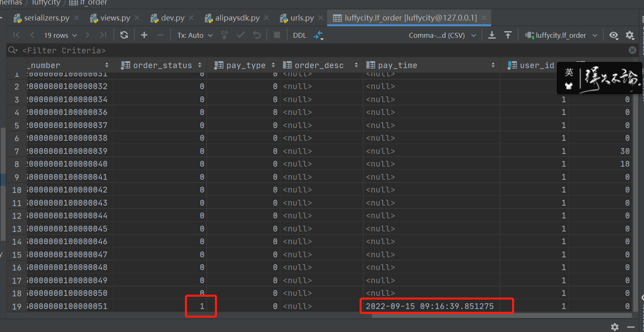Select order number ending 100000045

coord(70,229)
